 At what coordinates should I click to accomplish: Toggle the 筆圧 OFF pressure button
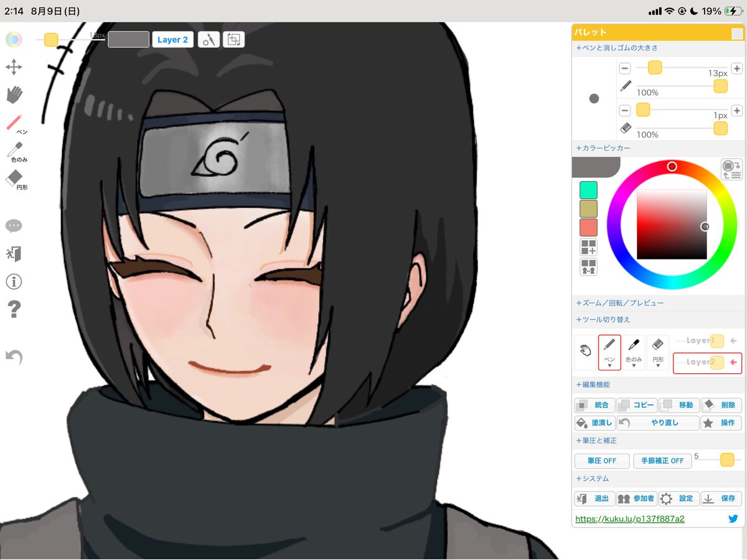pos(602,461)
